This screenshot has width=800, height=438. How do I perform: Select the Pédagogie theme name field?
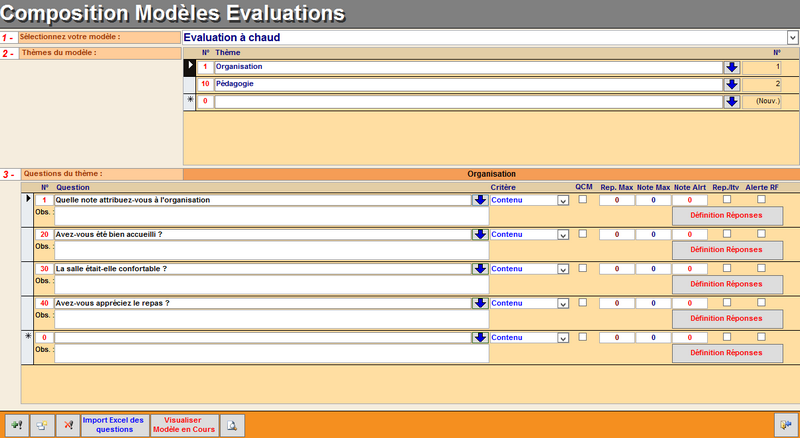(x=467, y=84)
